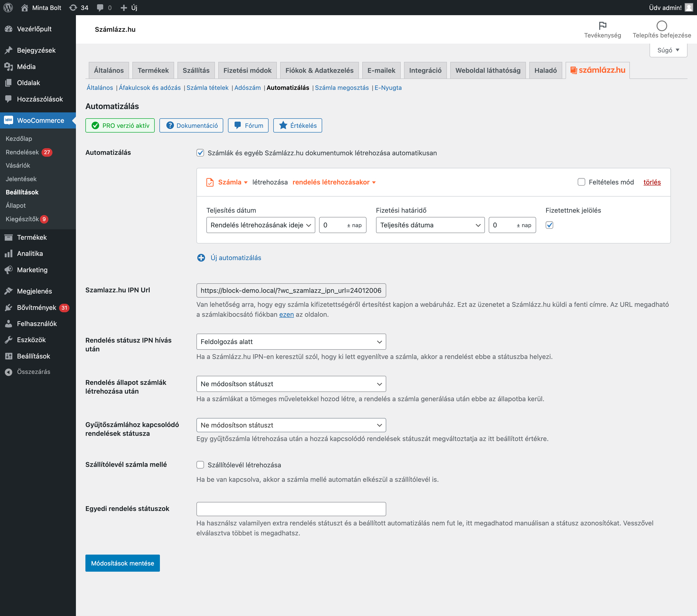Click the Megjelenés brush icon

point(9,291)
